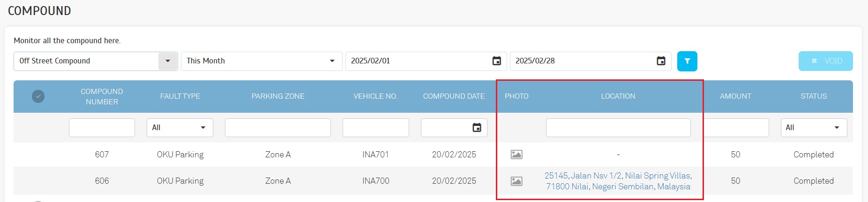Toggle the select-all checkbox in table header
The height and width of the screenshot is (202, 868).
38,96
